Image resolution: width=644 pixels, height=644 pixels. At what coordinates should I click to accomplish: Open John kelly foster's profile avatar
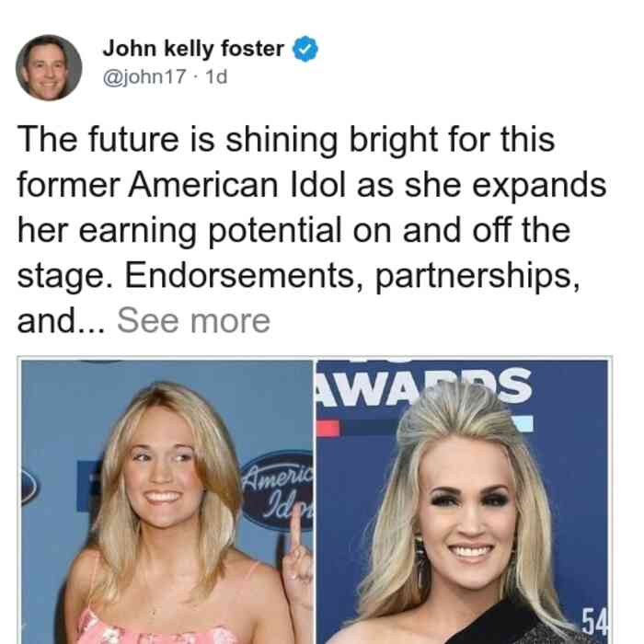[49, 68]
